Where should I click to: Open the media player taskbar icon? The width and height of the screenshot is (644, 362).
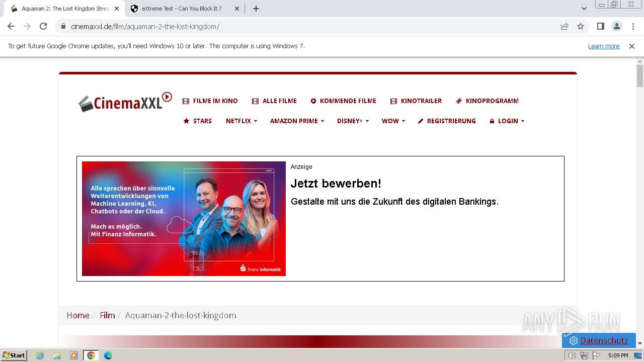pos(74,355)
